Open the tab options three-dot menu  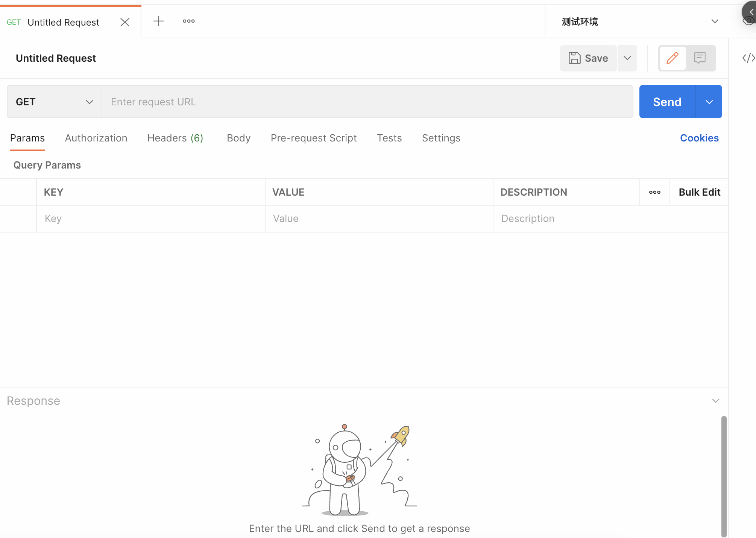point(189,21)
